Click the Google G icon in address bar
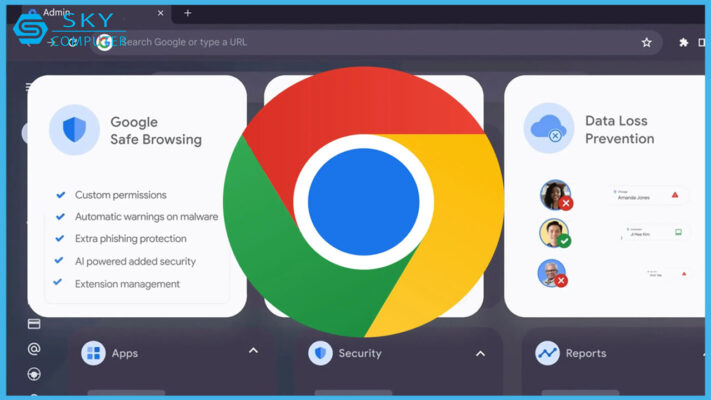 (105, 43)
